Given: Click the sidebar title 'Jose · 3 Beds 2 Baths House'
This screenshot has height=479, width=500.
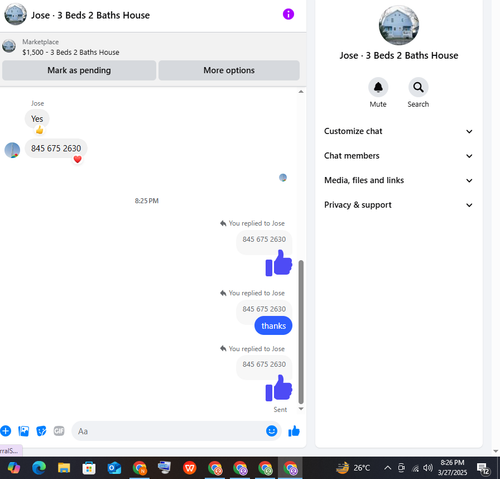Looking at the screenshot, I should click(x=399, y=55).
